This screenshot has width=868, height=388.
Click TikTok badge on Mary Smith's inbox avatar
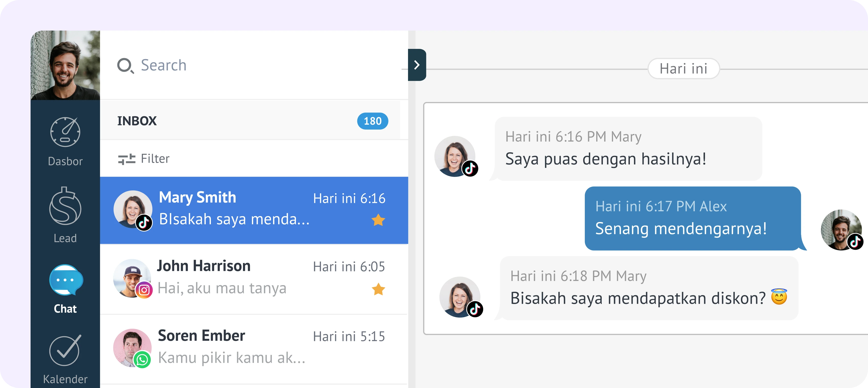pyautogui.click(x=144, y=223)
